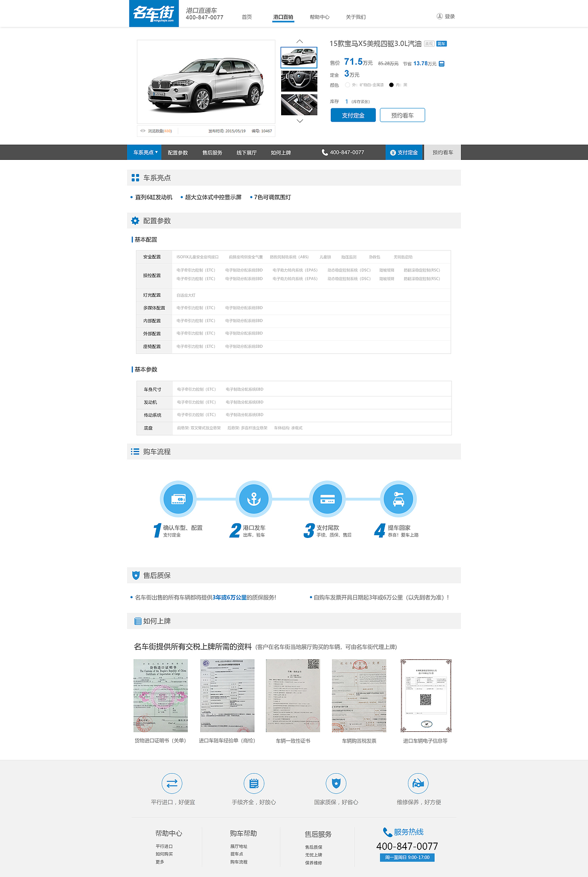Screen dimensions: 588x877
Task: Open the 车辆一致性证书 document image
Action: (x=293, y=696)
